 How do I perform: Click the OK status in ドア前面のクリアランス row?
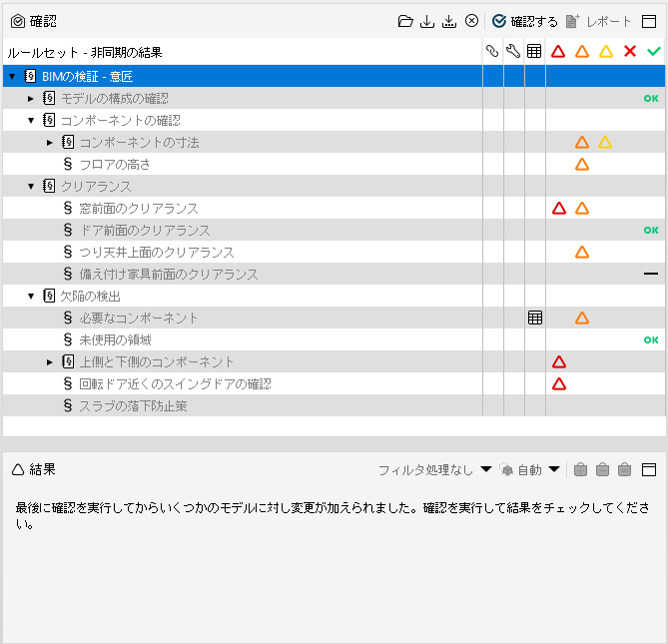[651, 231]
